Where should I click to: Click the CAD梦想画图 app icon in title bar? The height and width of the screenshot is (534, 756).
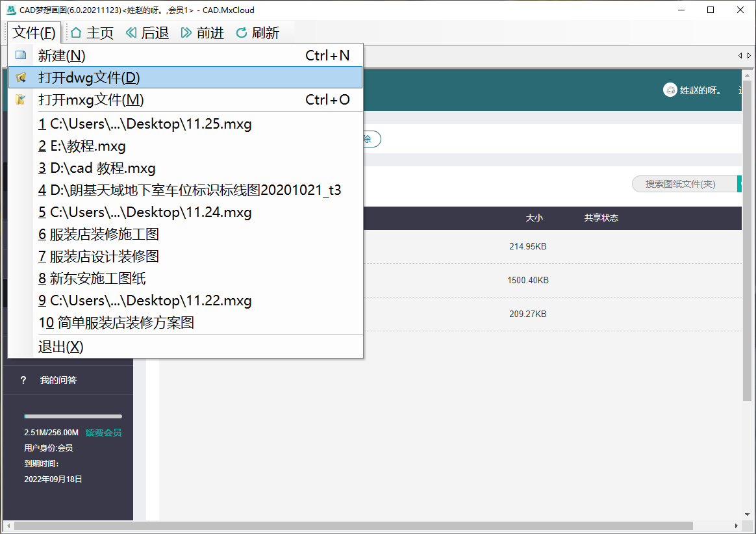pos(10,10)
